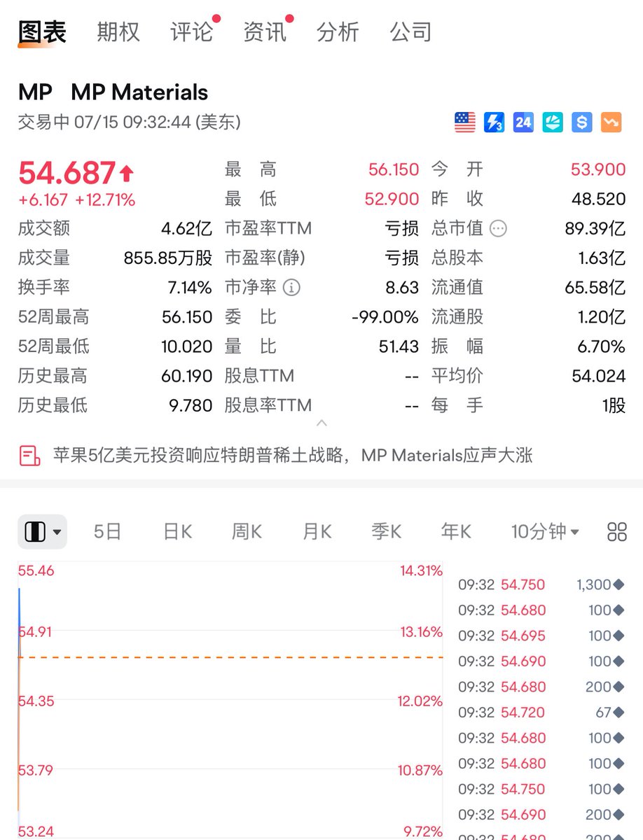Tap the 成交额 value 4.62亿
643x840 pixels.
[x=186, y=228]
